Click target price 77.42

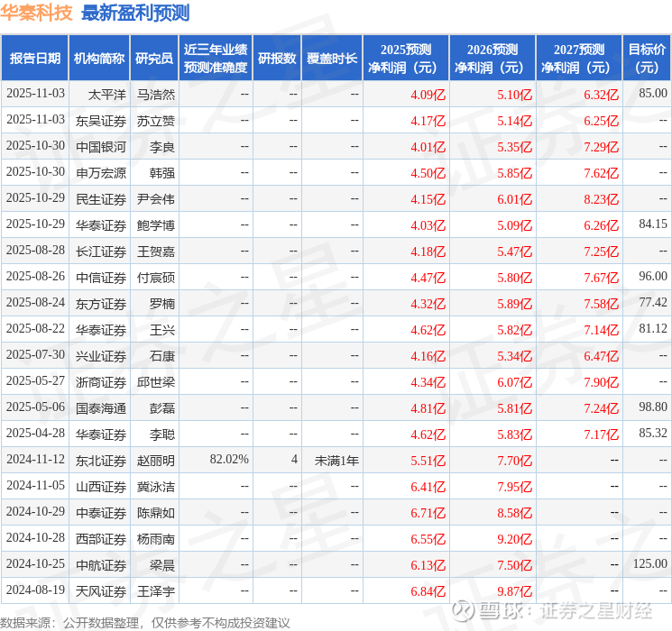click(653, 302)
